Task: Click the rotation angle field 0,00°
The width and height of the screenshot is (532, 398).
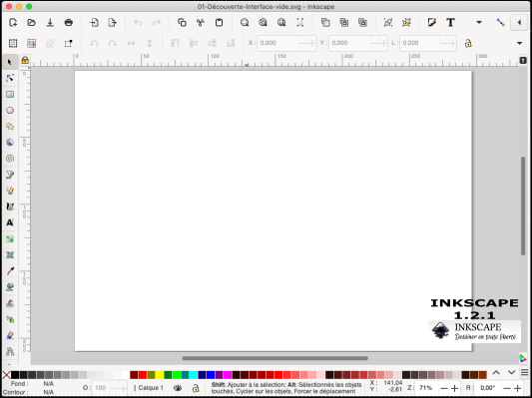Action: [x=488, y=388]
